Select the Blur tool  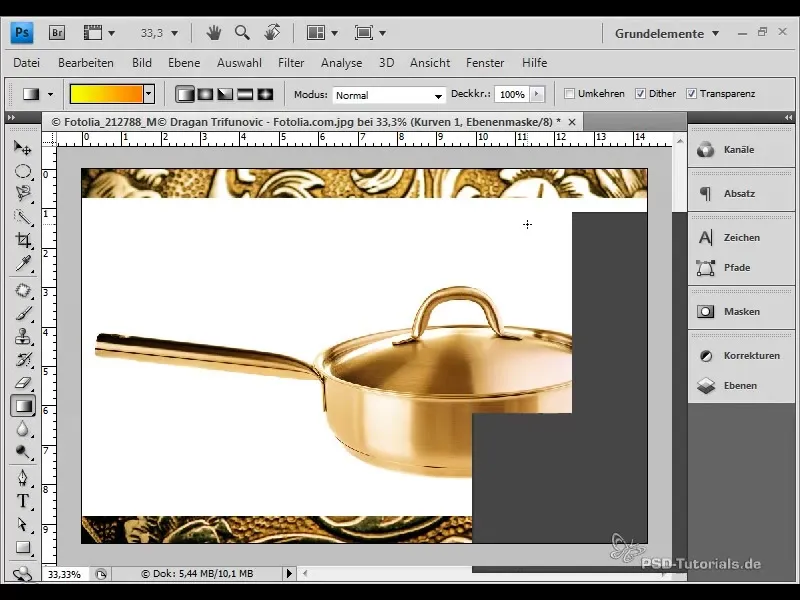pos(22,429)
